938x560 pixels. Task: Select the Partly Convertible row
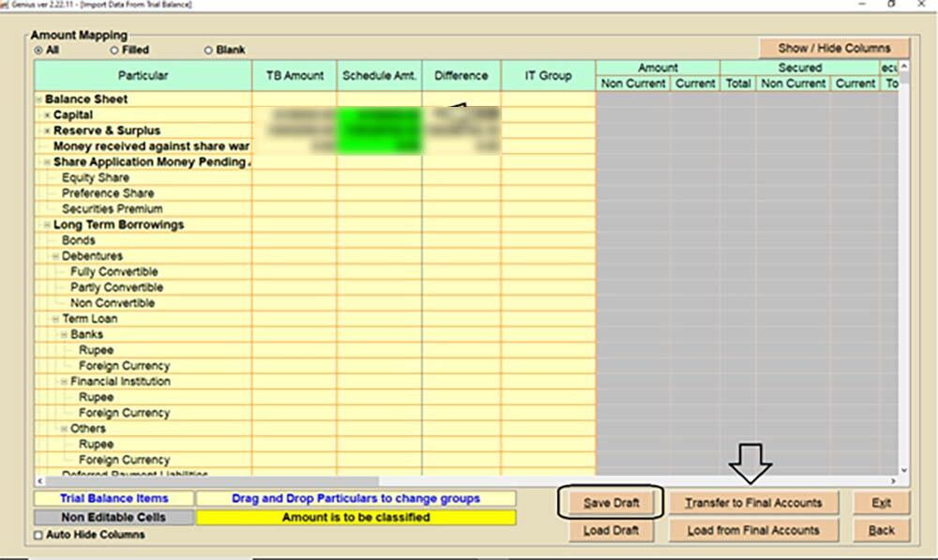116,287
